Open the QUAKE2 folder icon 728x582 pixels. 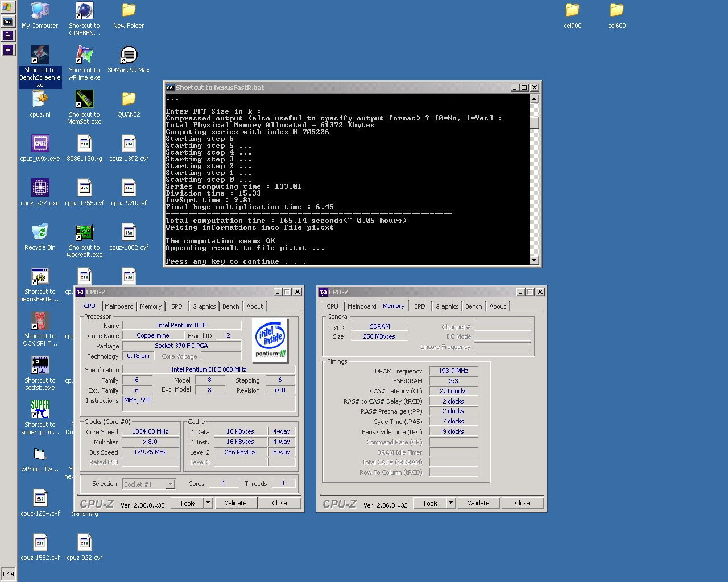pyautogui.click(x=129, y=105)
